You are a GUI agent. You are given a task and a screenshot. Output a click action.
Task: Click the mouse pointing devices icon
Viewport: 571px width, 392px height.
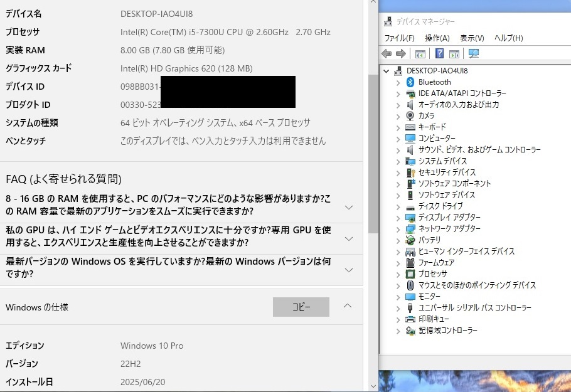pos(410,285)
